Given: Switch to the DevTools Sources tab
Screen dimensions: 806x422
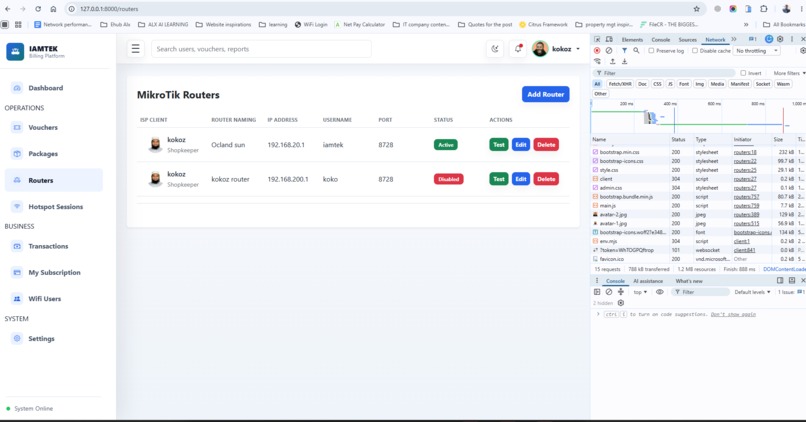Looking at the screenshot, I should (687, 40).
